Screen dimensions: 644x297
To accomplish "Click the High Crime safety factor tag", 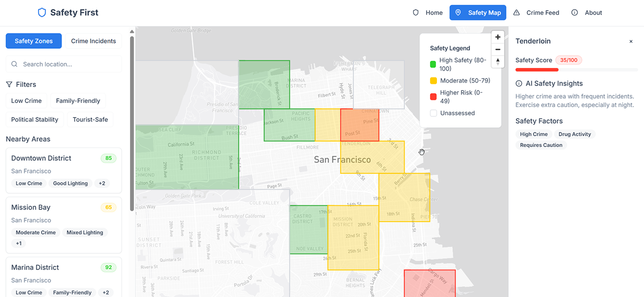I will point(534,134).
